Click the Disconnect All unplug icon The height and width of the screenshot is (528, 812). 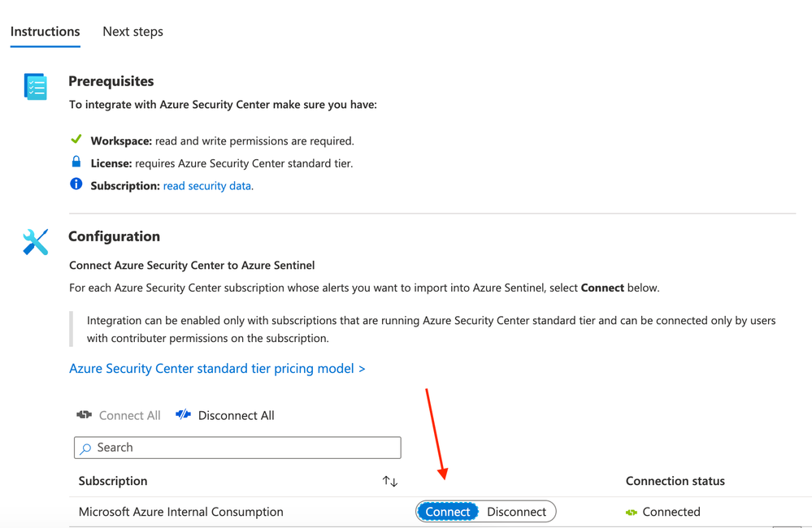pos(184,414)
